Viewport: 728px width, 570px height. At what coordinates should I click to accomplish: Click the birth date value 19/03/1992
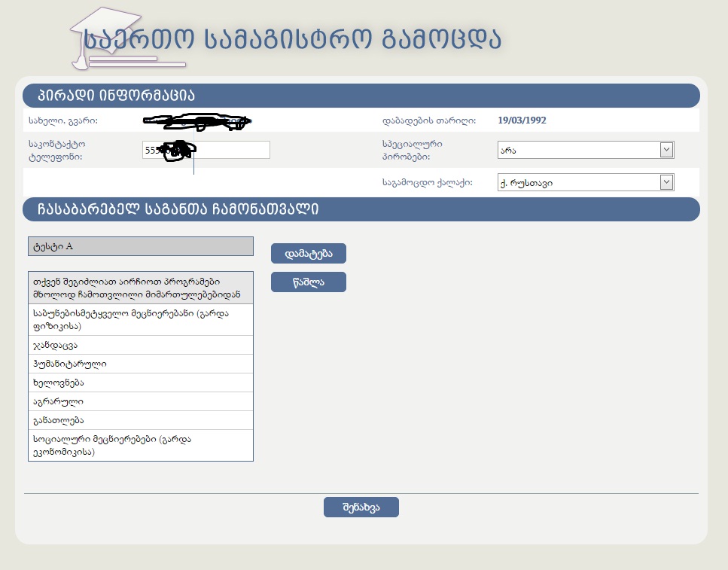(522, 120)
